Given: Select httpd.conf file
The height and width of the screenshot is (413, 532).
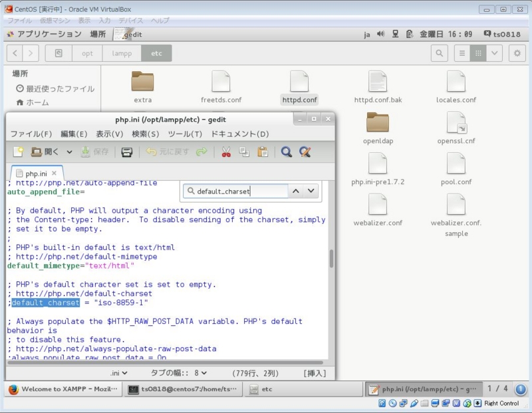Looking at the screenshot, I should pyautogui.click(x=300, y=87).
